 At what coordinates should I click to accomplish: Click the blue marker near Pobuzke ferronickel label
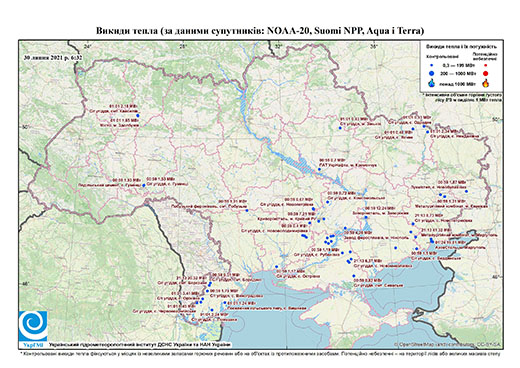tap(247, 210)
